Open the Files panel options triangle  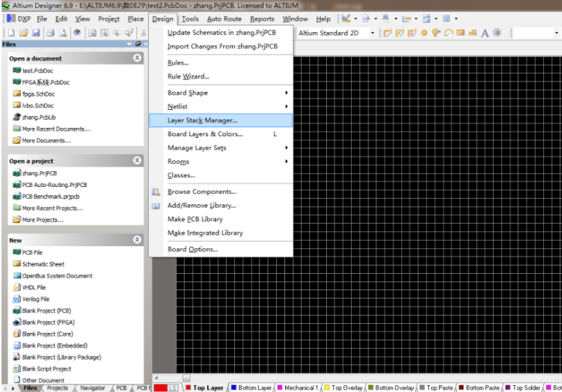click(129, 43)
